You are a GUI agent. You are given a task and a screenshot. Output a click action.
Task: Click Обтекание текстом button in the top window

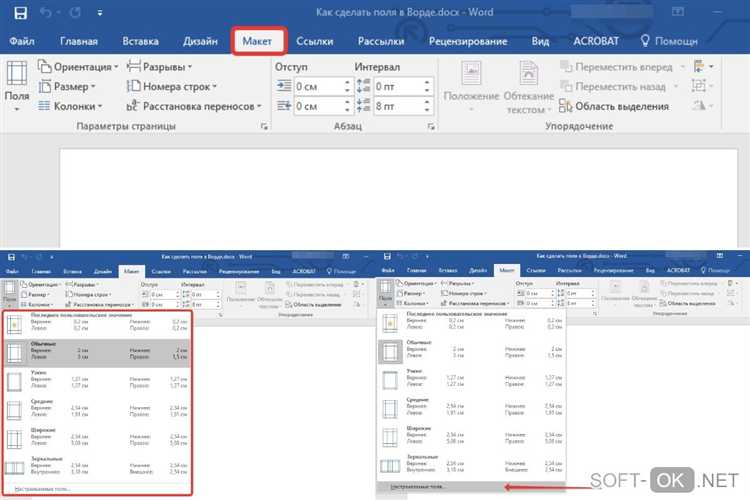point(529,87)
